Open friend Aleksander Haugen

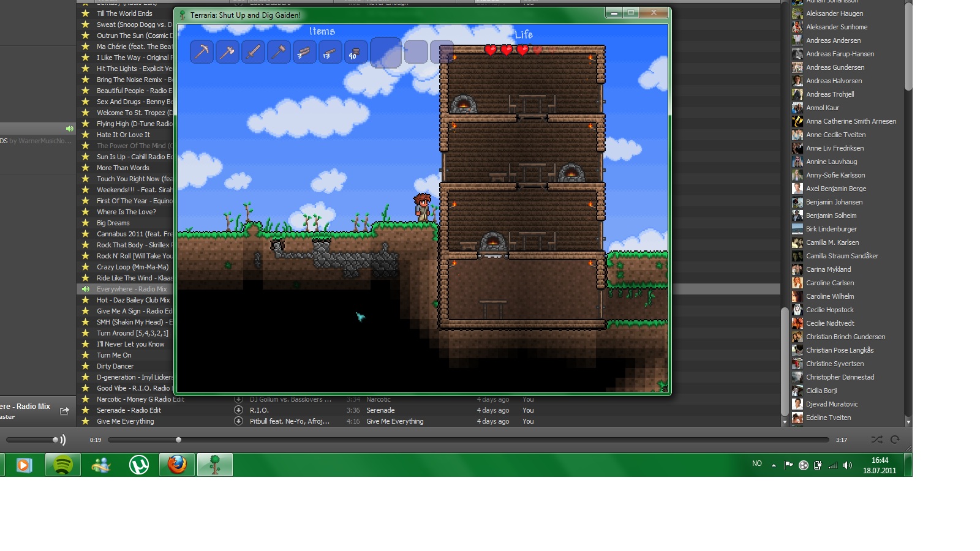point(835,13)
